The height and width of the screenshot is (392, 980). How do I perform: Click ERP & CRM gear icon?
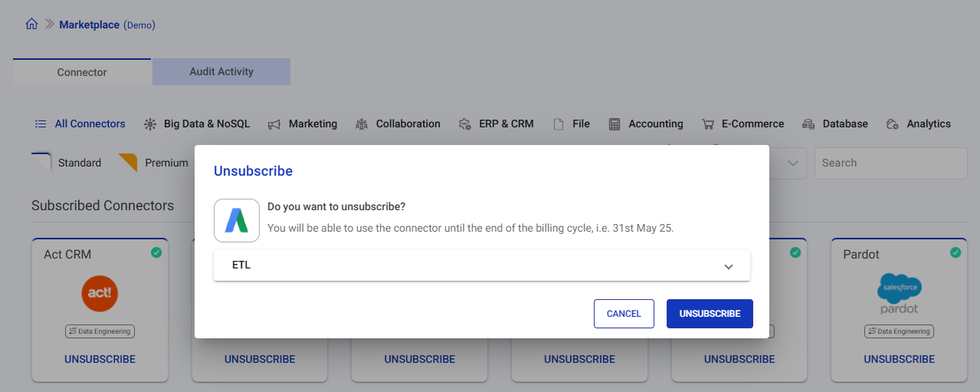[x=464, y=124]
